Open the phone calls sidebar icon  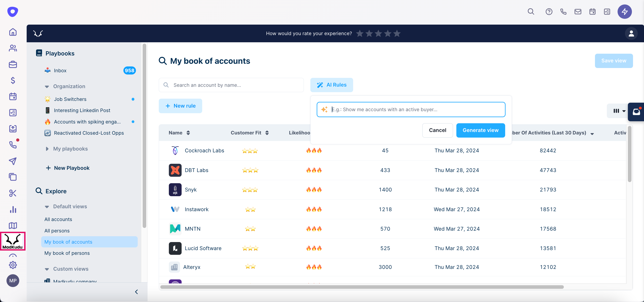click(x=13, y=145)
